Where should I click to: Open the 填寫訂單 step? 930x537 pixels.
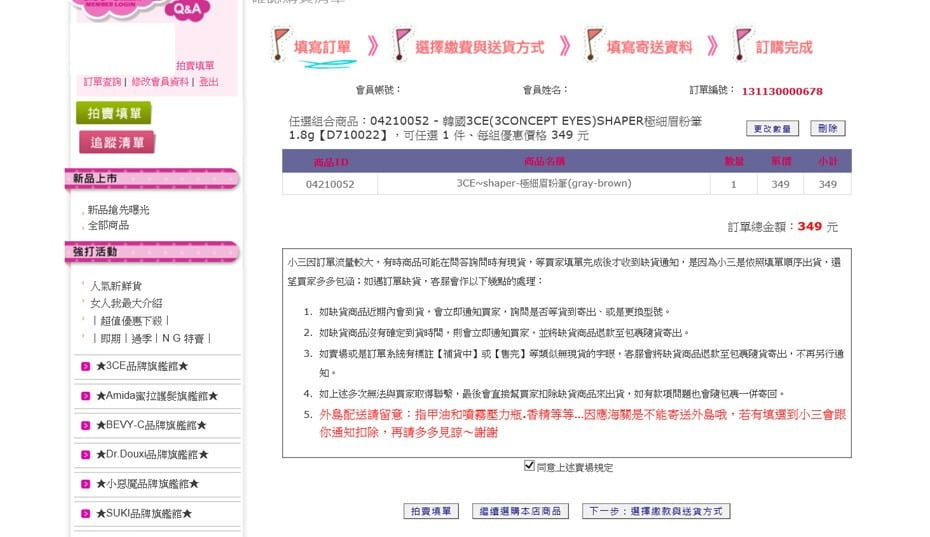click(x=322, y=47)
